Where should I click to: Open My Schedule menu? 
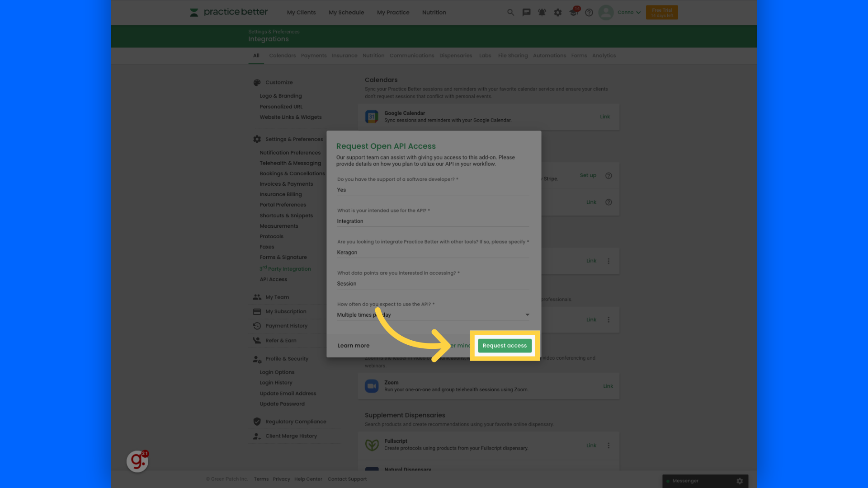346,13
